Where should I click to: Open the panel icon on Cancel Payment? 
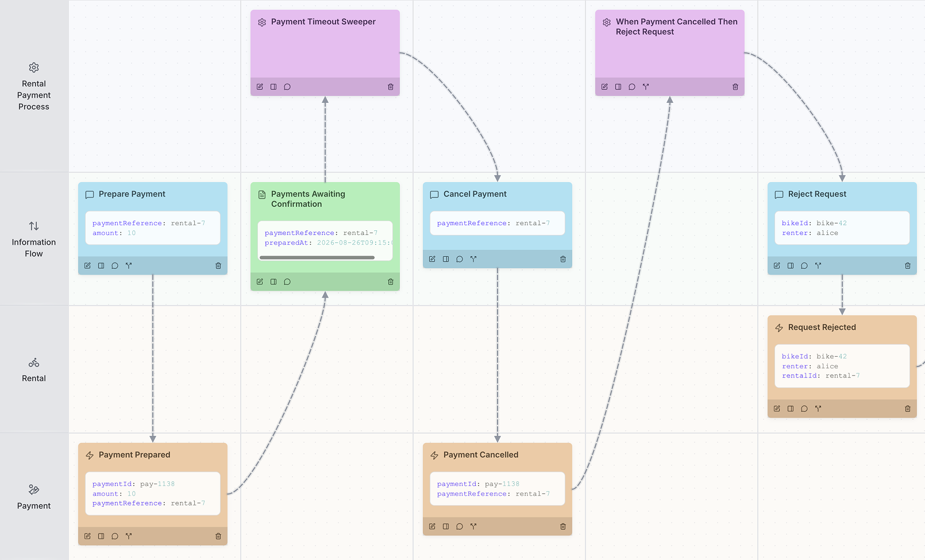[446, 259]
